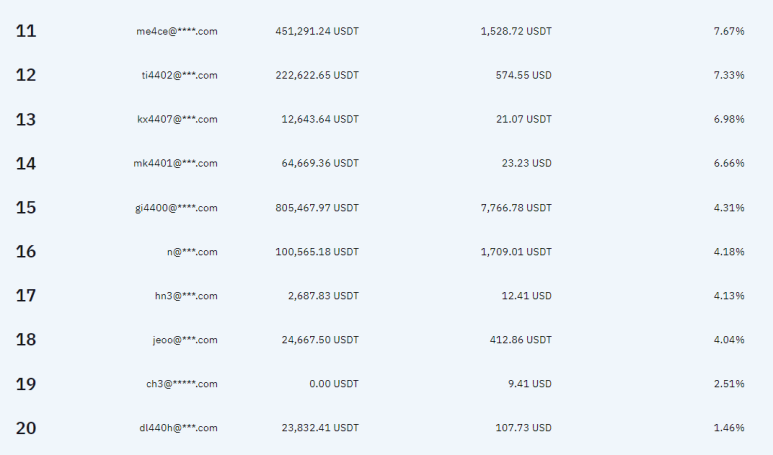The width and height of the screenshot is (773, 455).
Task: Select rank 11 in the leaderboard
Action: (x=26, y=31)
